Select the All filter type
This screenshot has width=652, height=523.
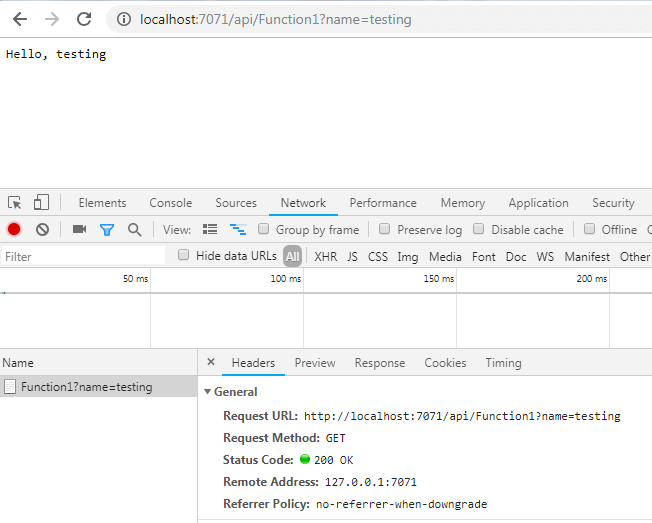[293, 257]
